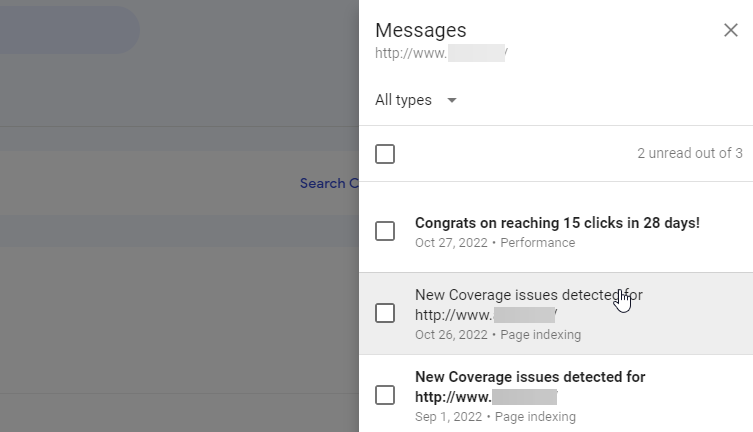This screenshot has width=753, height=432.
Task: Click the Messages panel heading
Action: click(x=421, y=30)
